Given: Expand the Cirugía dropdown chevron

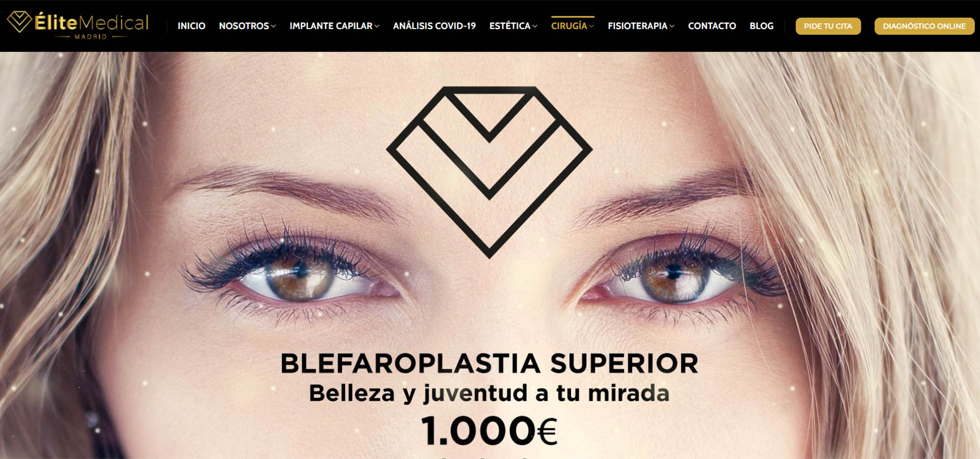Looking at the screenshot, I should click(592, 27).
